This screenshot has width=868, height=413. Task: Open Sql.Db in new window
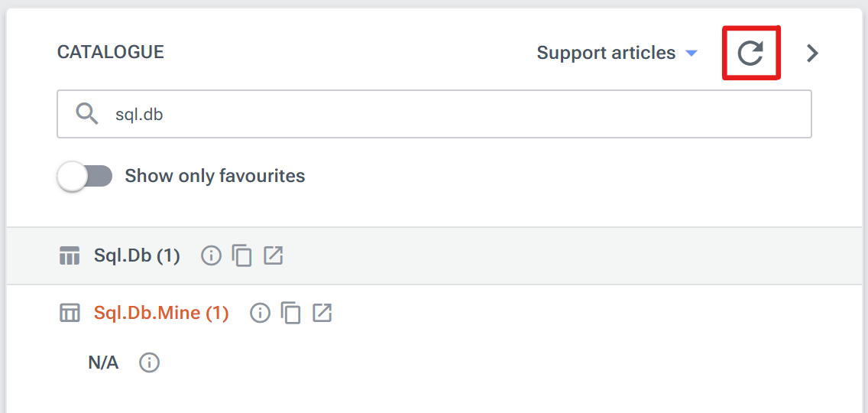pyautogui.click(x=274, y=255)
